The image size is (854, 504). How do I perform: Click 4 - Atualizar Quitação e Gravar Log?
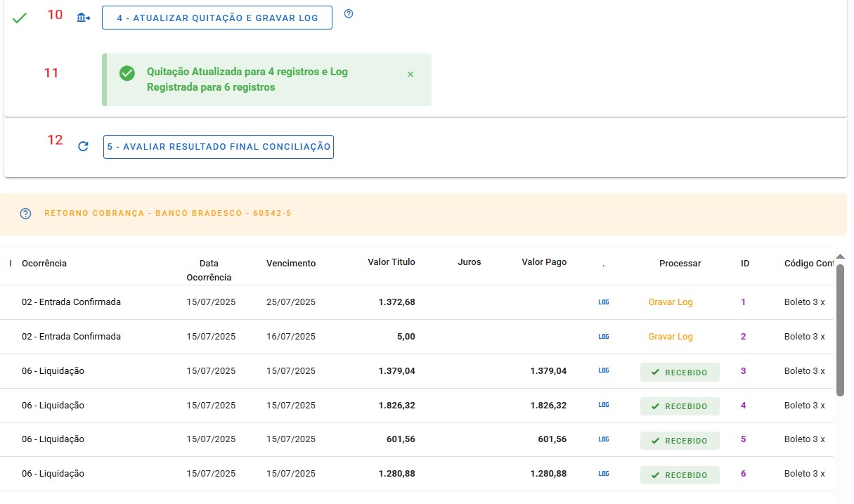coord(217,18)
